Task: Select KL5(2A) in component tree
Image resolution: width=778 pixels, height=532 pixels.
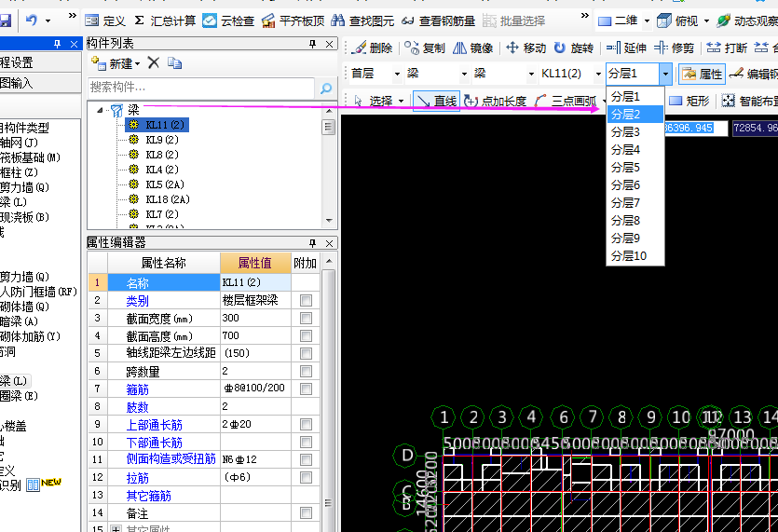Action: pyautogui.click(x=165, y=184)
